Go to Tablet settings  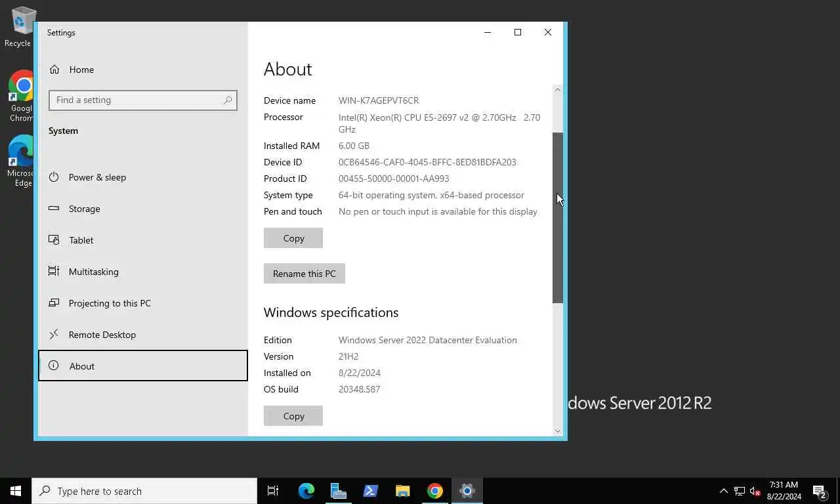click(143, 240)
